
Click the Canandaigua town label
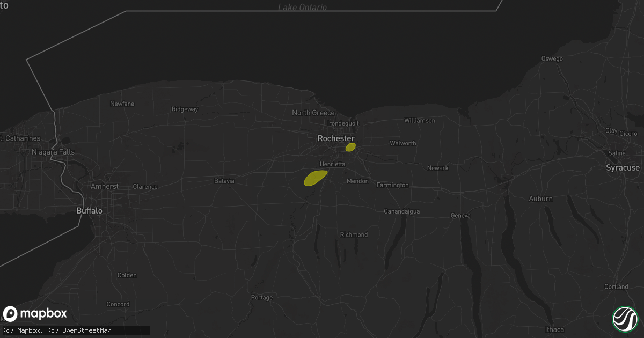(x=401, y=211)
